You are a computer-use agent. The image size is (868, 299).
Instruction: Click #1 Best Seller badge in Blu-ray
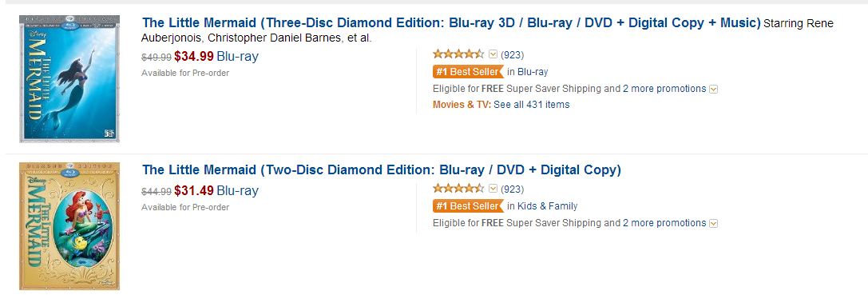(468, 72)
